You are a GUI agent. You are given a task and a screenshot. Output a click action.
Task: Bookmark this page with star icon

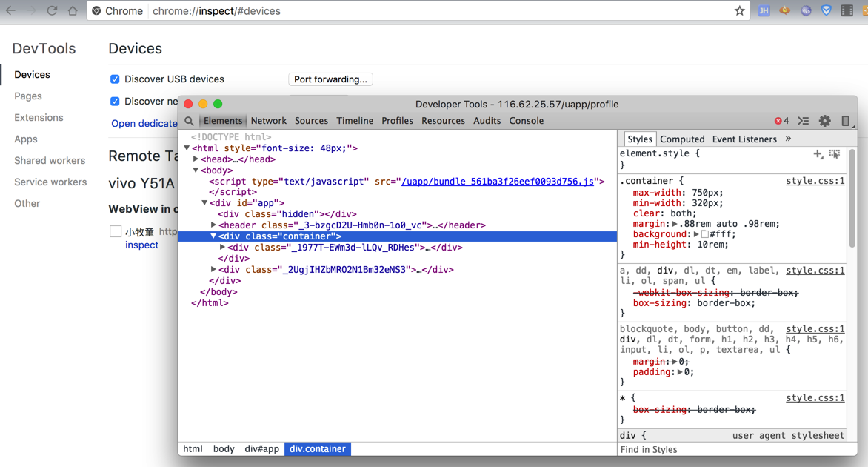pyautogui.click(x=740, y=10)
